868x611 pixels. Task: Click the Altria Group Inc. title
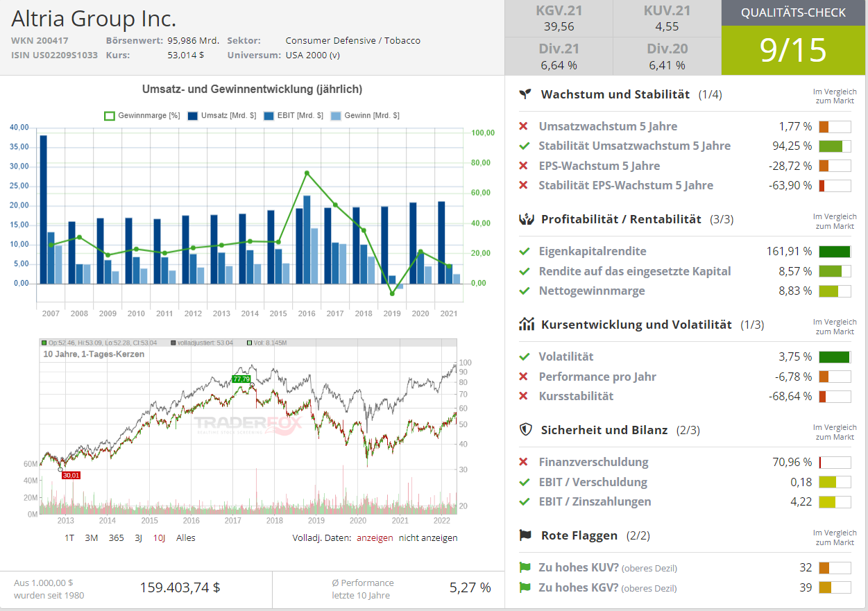click(x=94, y=18)
